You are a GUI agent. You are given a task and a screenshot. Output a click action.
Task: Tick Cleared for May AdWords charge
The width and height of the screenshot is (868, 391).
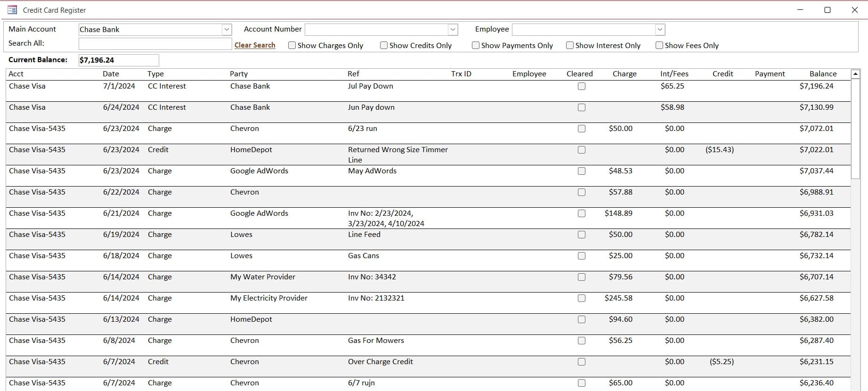(582, 171)
